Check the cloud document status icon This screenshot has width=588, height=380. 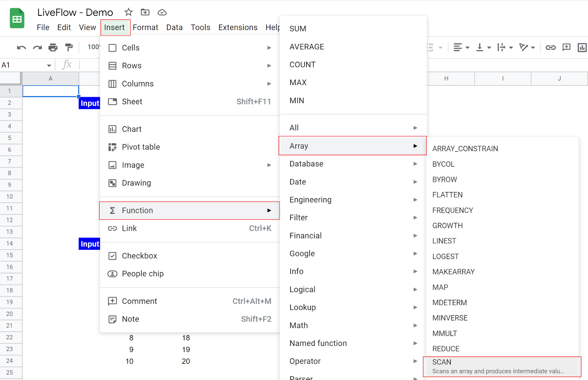tap(162, 13)
